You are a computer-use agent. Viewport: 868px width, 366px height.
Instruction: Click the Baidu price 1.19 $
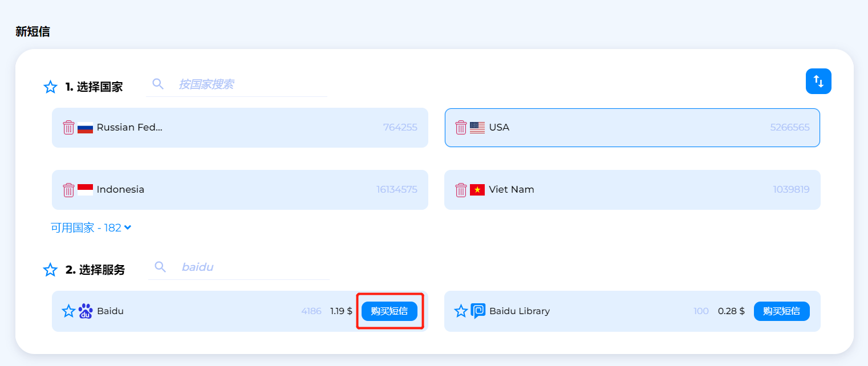(341, 311)
